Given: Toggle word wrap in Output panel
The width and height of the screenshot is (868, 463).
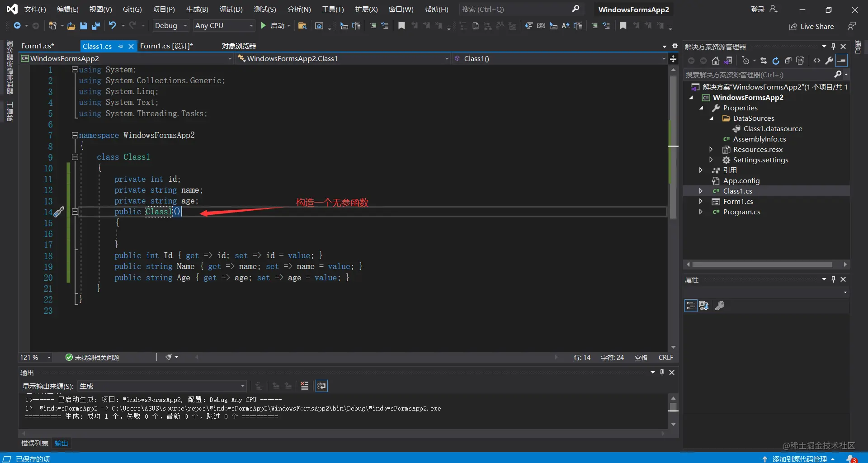Looking at the screenshot, I should 321,386.
